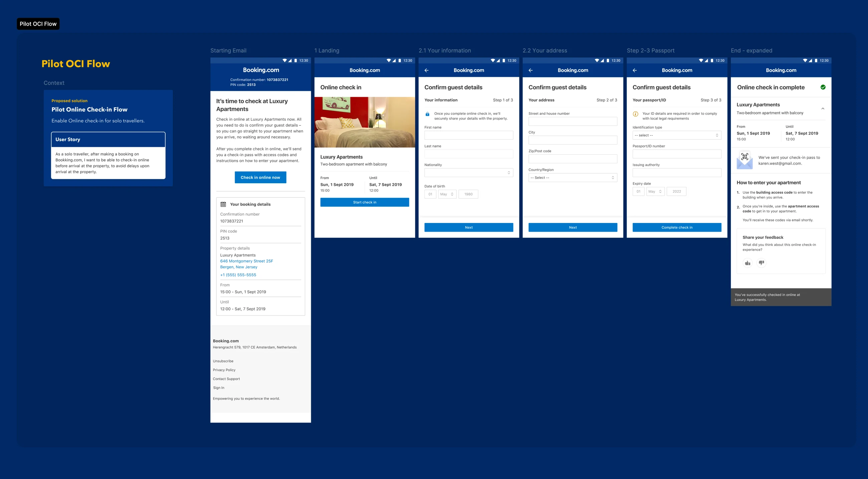This screenshot has height=479, width=868.
Task: Click back arrow on Passport screen
Action: pyautogui.click(x=635, y=70)
